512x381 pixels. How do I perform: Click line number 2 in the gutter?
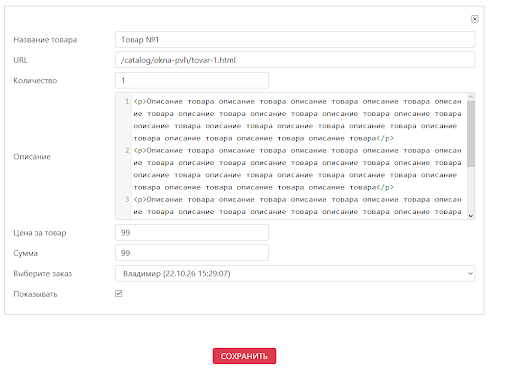[127, 150]
